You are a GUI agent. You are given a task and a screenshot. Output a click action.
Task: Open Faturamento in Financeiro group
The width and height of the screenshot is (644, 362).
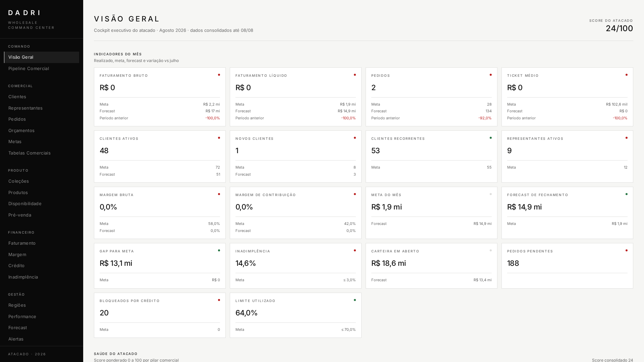coord(42,243)
